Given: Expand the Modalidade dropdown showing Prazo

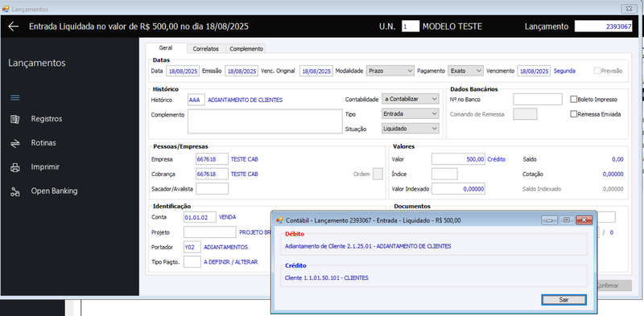Looking at the screenshot, I should pyautogui.click(x=390, y=71).
